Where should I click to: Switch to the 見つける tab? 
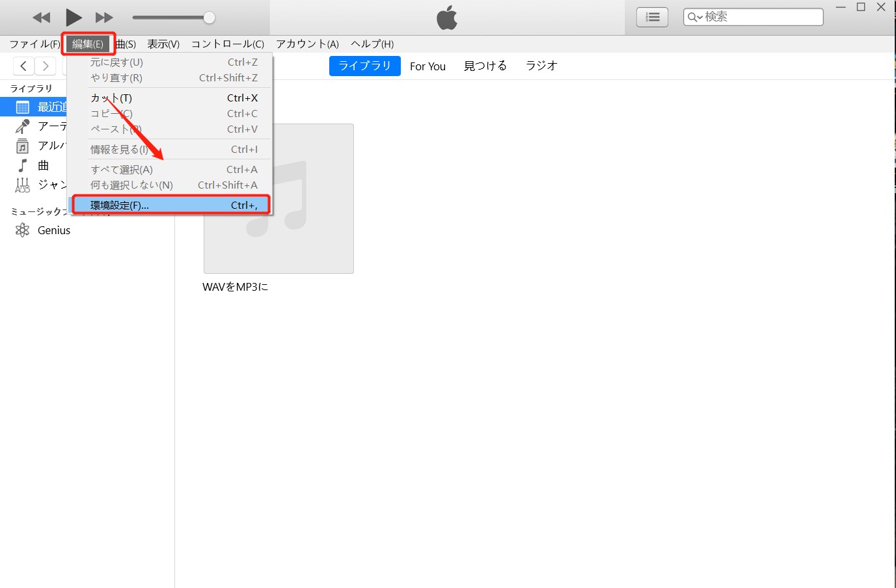click(x=485, y=66)
